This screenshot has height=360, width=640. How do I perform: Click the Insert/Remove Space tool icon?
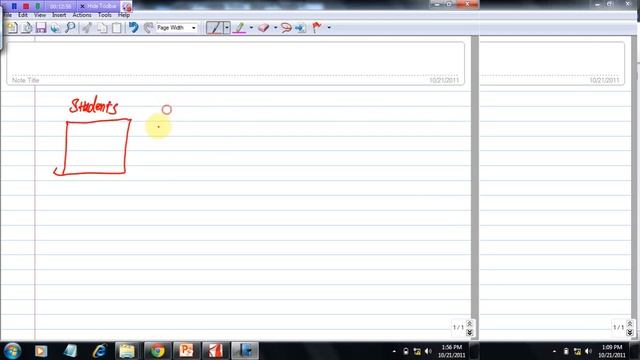pos(300,28)
